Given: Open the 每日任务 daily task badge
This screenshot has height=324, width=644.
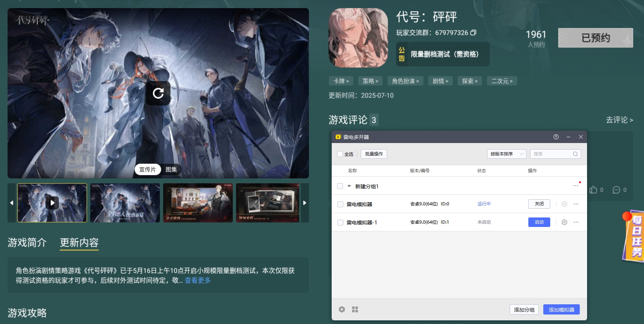Looking at the screenshot, I should click(x=634, y=235).
